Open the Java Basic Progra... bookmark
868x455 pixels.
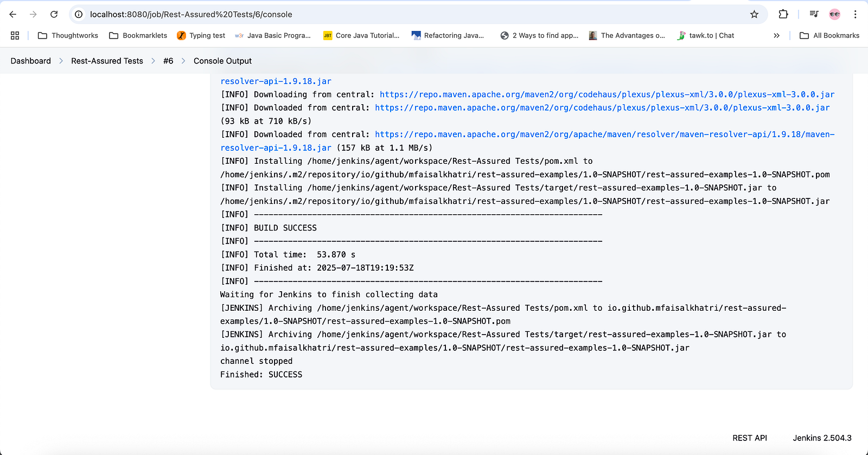273,35
